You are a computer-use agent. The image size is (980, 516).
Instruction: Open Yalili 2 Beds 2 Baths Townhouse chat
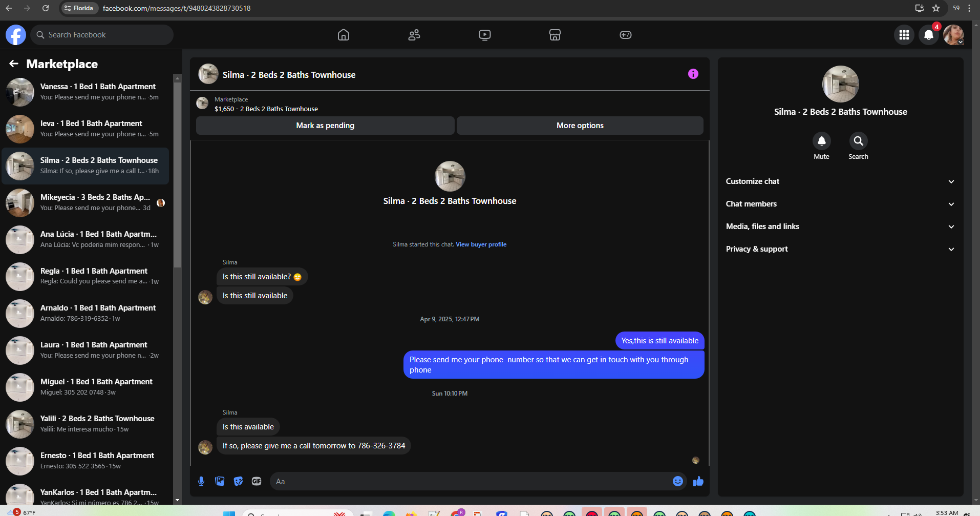click(86, 424)
